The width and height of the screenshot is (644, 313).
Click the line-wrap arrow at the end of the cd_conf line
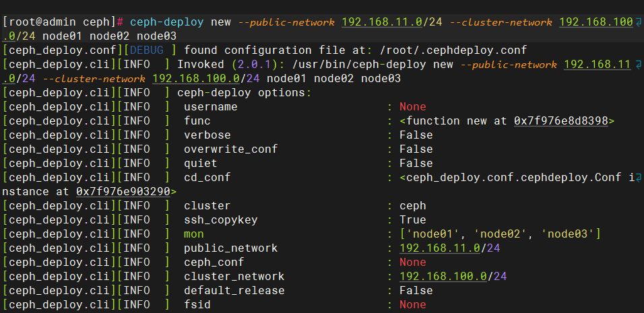[x=638, y=178]
